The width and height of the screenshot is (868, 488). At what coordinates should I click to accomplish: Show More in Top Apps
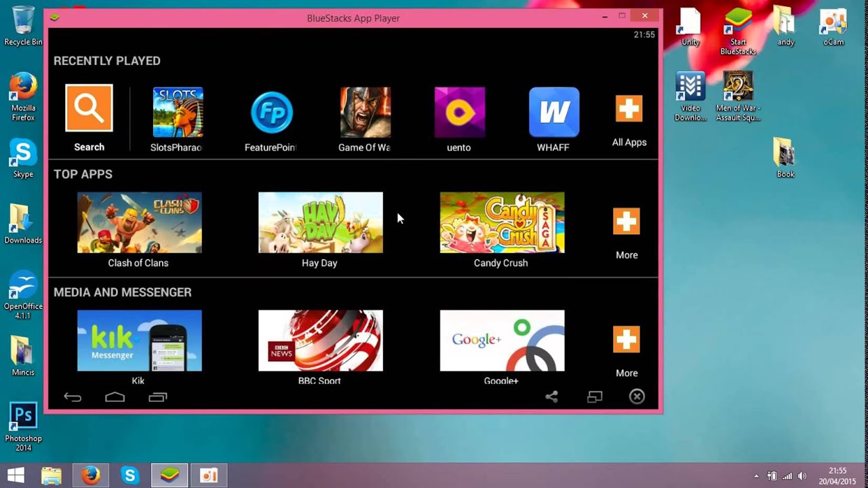[x=626, y=221]
